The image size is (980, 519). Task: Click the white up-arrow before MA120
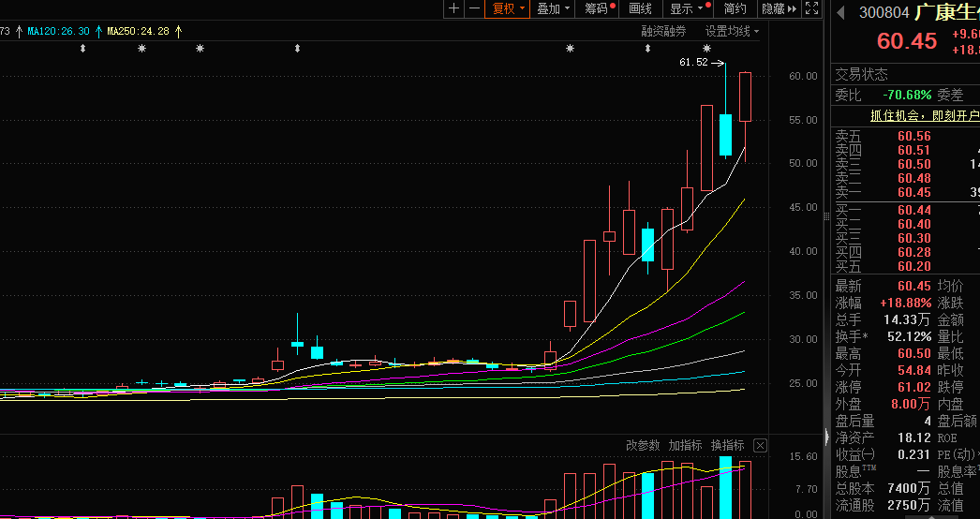point(20,31)
